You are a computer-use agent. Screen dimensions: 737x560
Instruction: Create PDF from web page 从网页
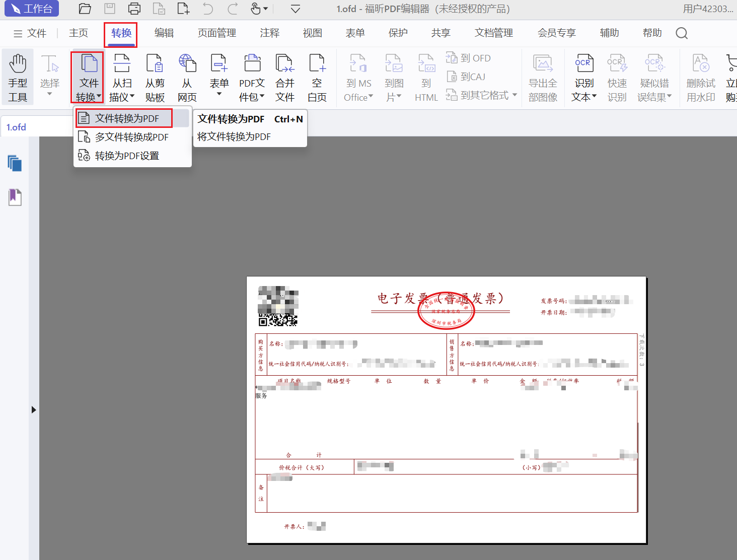click(x=187, y=77)
